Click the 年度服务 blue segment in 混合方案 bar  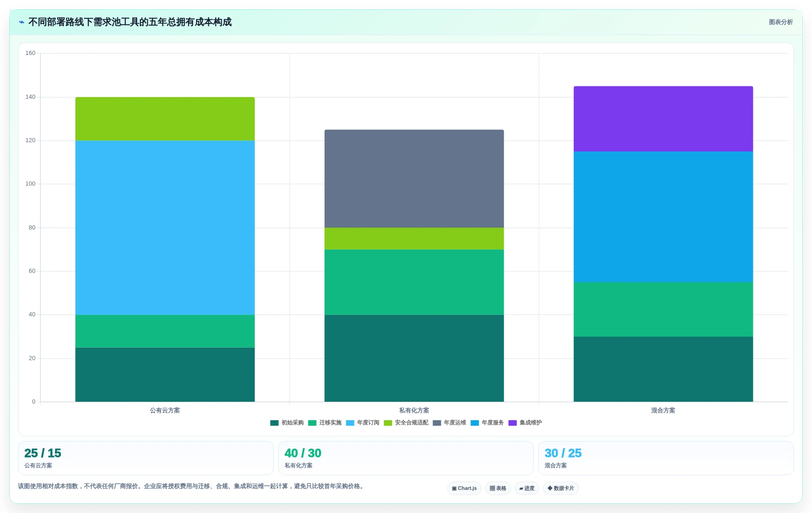[663, 217]
